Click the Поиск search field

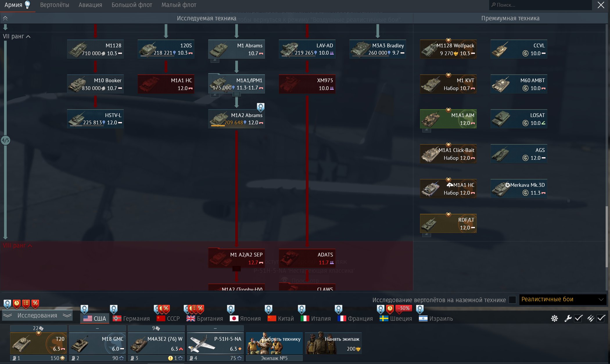(x=541, y=5)
